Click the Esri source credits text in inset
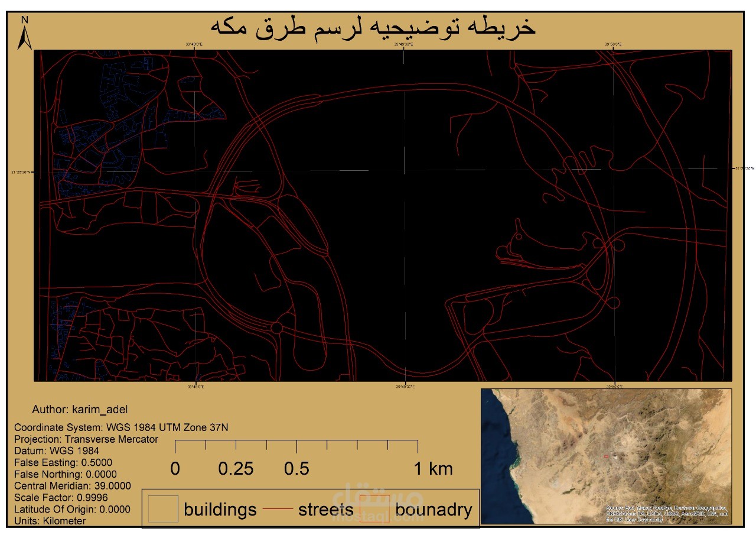The width and height of the screenshot is (756, 535). [x=667, y=514]
